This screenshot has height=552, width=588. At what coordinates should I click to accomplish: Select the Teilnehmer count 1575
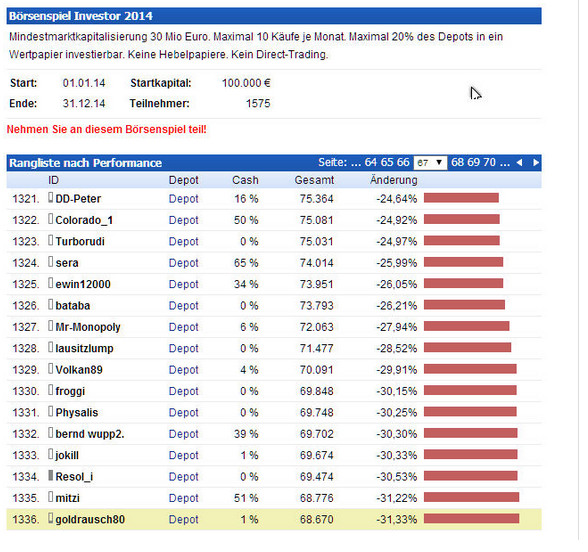point(258,104)
